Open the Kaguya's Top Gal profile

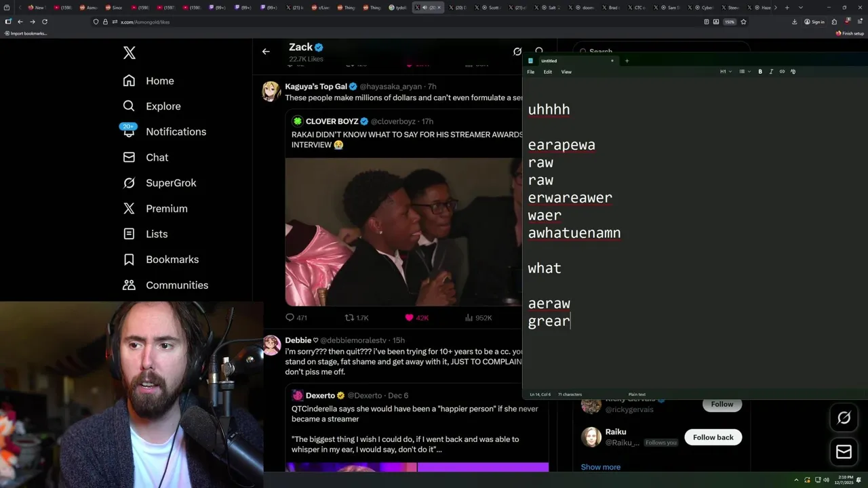pyautogui.click(x=316, y=87)
